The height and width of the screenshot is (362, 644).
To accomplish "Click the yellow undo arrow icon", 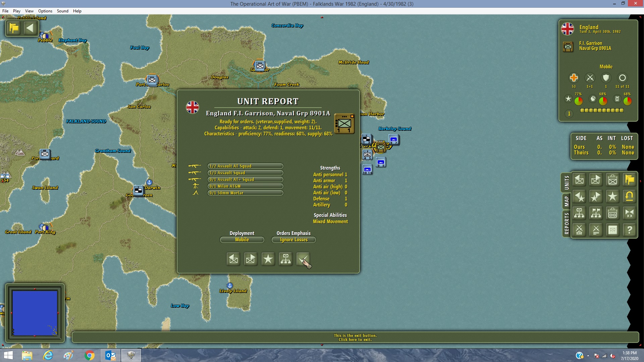I will [x=630, y=197].
